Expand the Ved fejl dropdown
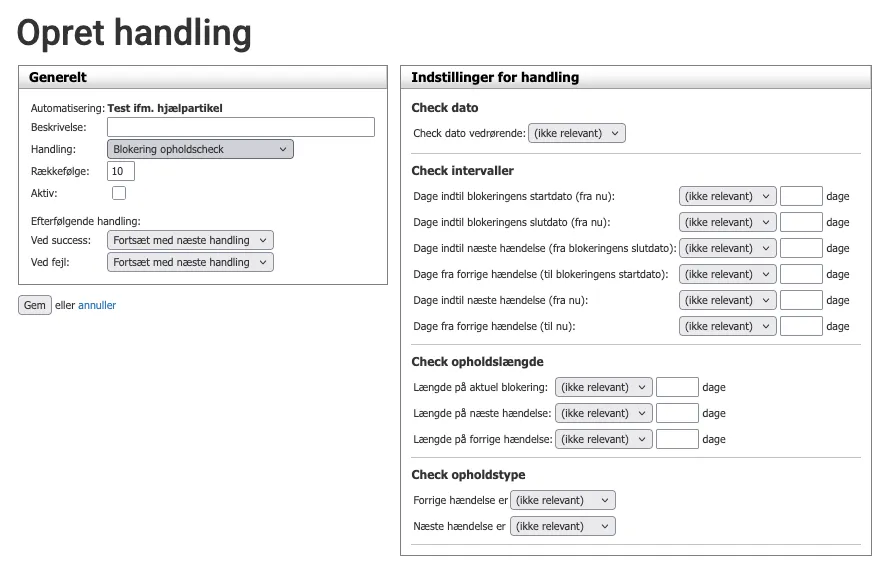The height and width of the screenshot is (564, 878). coord(190,262)
